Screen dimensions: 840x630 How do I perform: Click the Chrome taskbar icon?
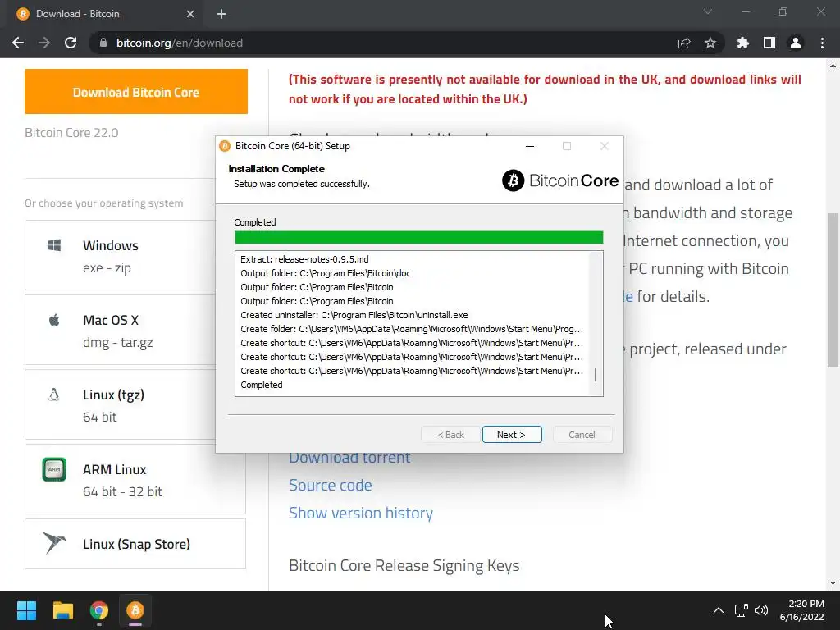tap(99, 610)
